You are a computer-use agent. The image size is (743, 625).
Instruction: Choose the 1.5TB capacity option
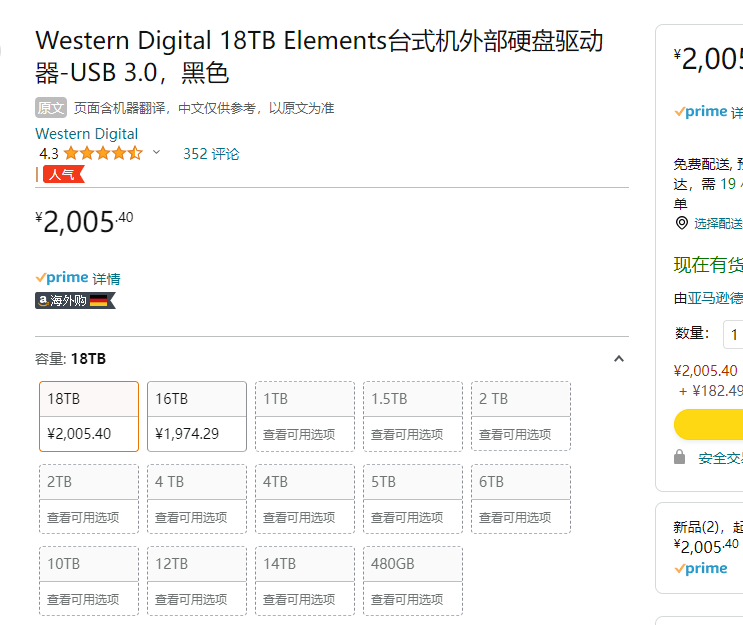tap(413, 417)
